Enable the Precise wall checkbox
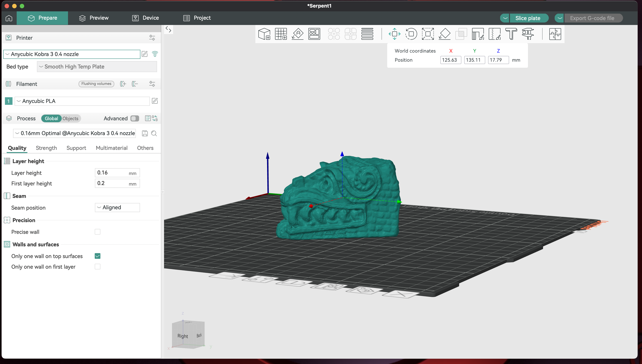 pyautogui.click(x=98, y=232)
